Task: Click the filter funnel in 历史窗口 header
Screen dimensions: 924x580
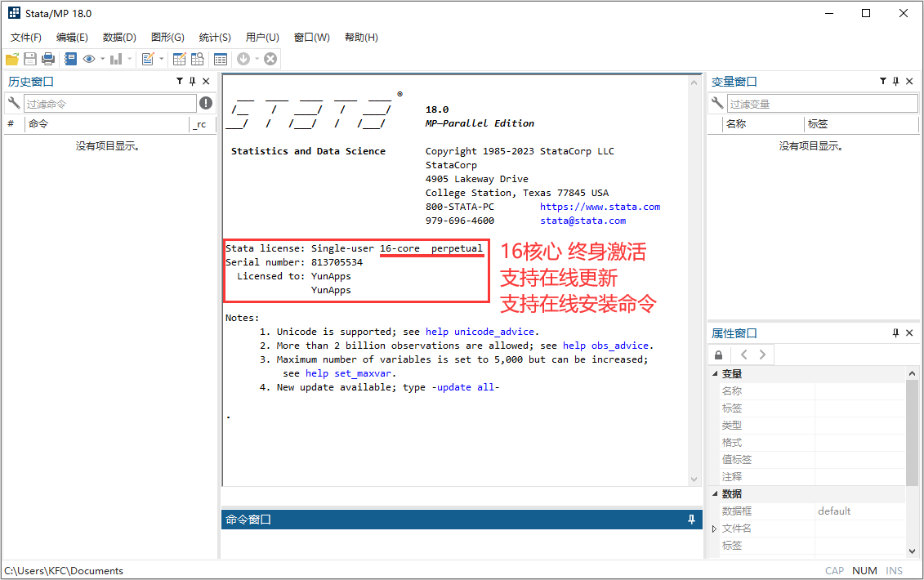Action: tap(180, 82)
